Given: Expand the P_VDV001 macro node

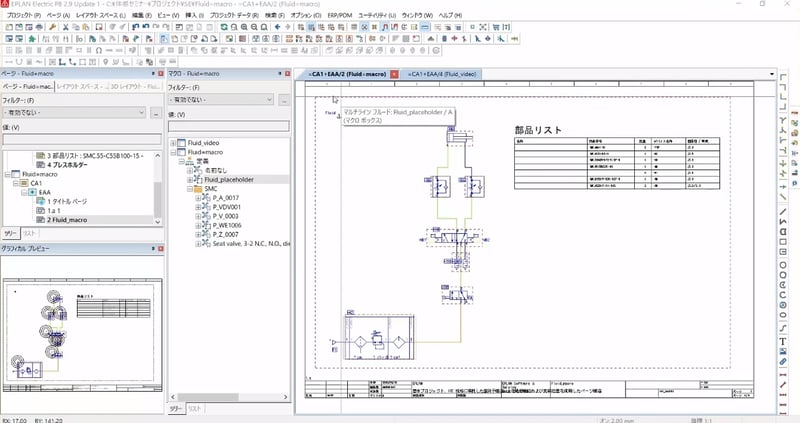Looking at the screenshot, I should click(x=198, y=207).
